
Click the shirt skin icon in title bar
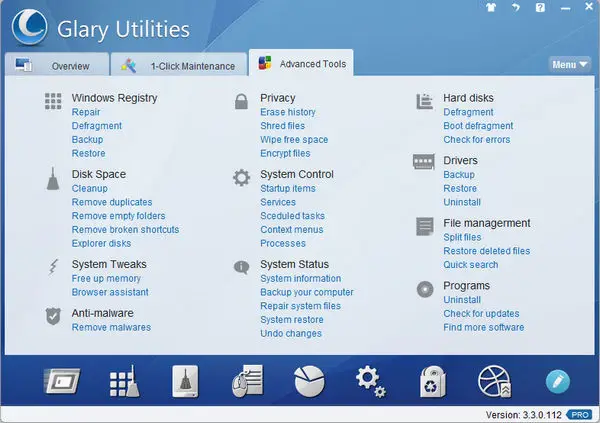[x=491, y=7]
